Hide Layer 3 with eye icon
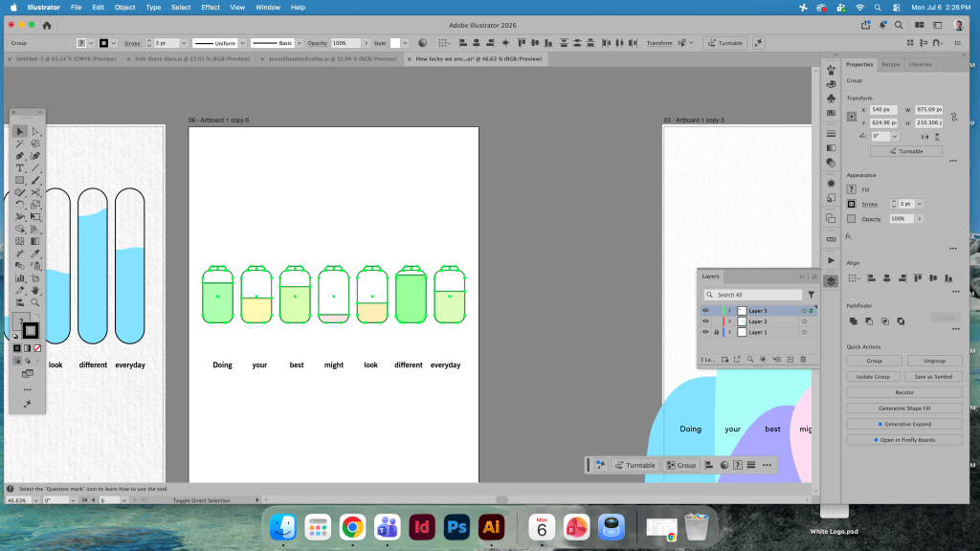Image resolution: width=980 pixels, height=551 pixels. 705,311
